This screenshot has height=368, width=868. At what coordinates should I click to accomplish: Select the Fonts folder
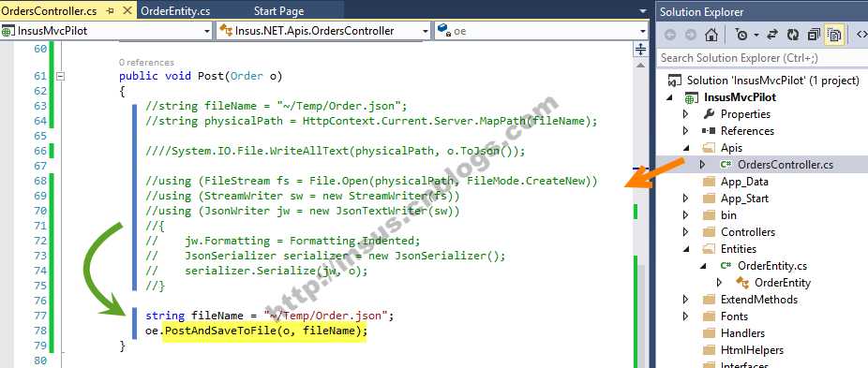pos(734,316)
